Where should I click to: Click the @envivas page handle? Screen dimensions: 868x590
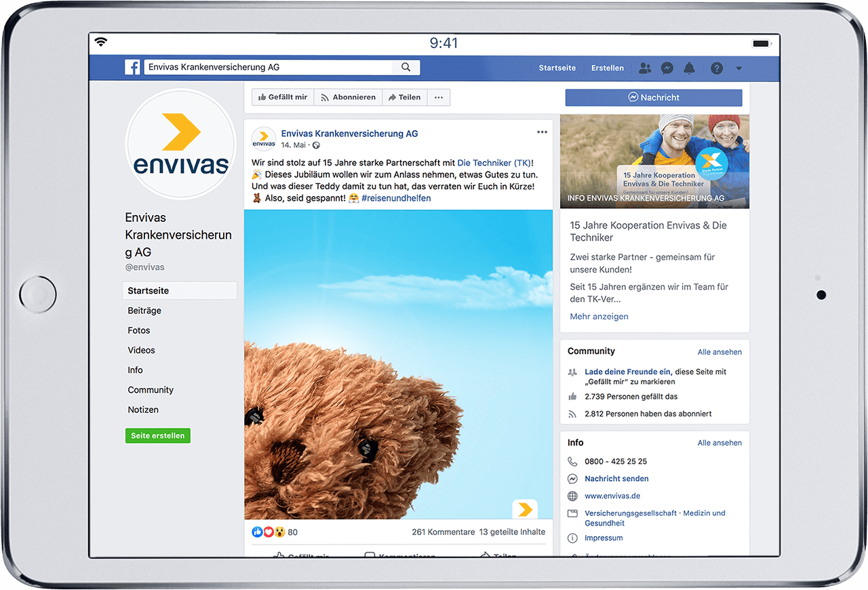[144, 267]
